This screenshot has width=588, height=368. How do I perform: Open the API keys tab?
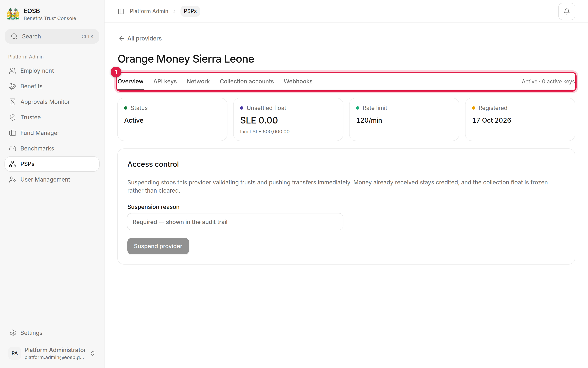(165, 82)
